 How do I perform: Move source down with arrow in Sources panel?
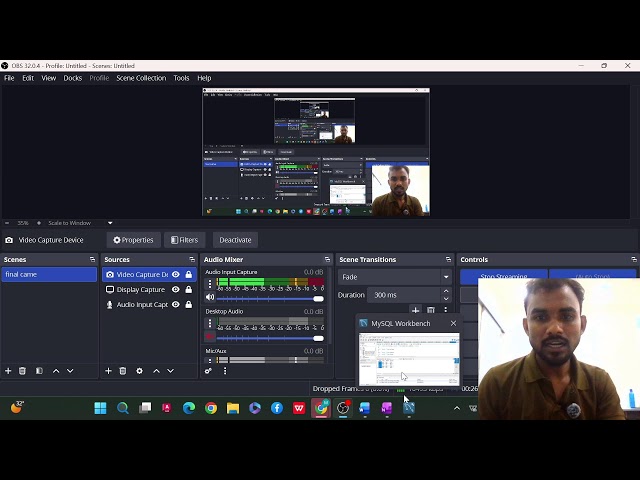tap(171, 371)
